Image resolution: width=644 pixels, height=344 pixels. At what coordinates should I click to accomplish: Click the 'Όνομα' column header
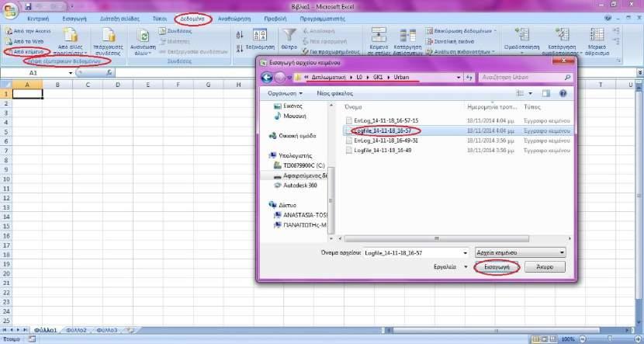(353, 107)
